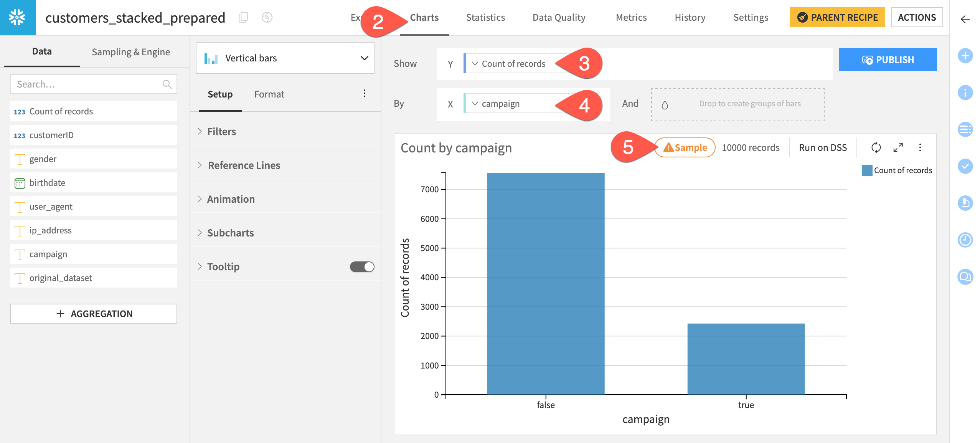Click the vertical bars chart type icon
This screenshot has height=443, width=980.
[211, 58]
